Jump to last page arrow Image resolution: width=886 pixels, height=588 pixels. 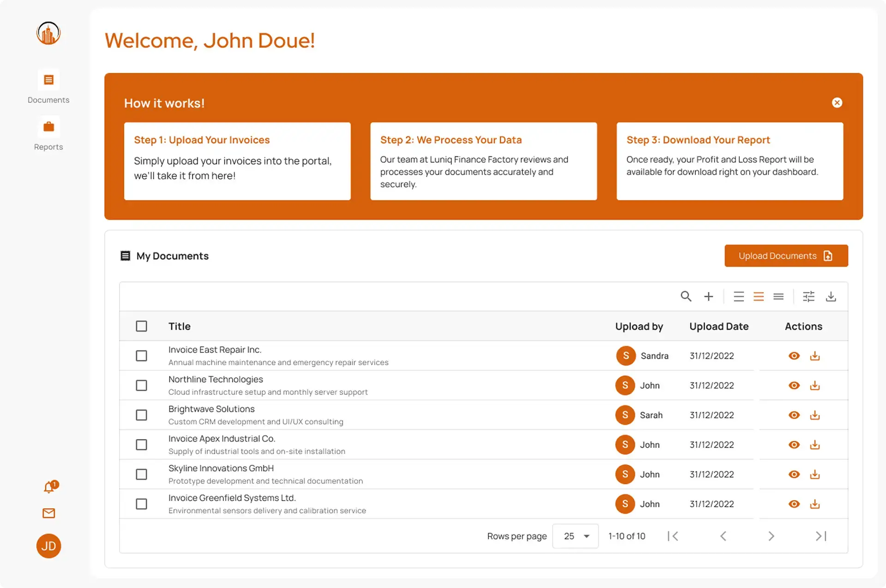tap(821, 536)
